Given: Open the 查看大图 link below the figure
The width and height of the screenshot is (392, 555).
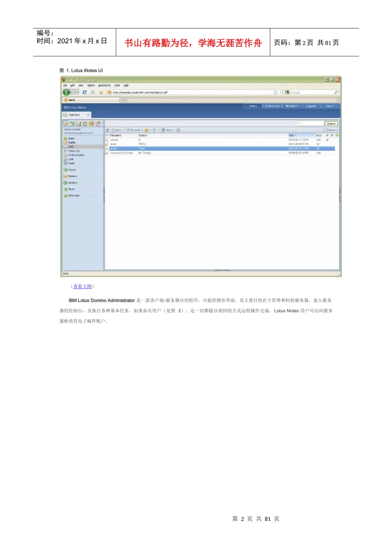Looking at the screenshot, I should coord(83,286).
